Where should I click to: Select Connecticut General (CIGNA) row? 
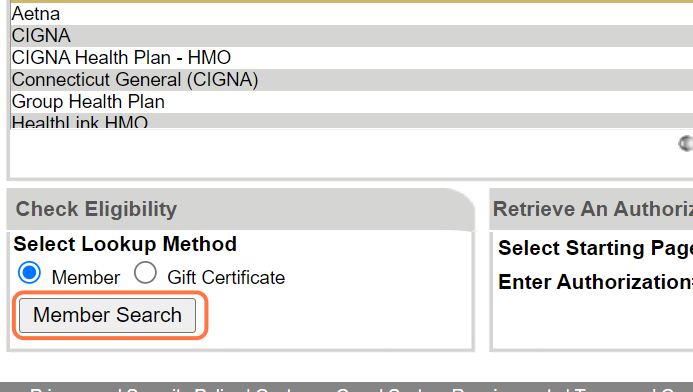352,80
